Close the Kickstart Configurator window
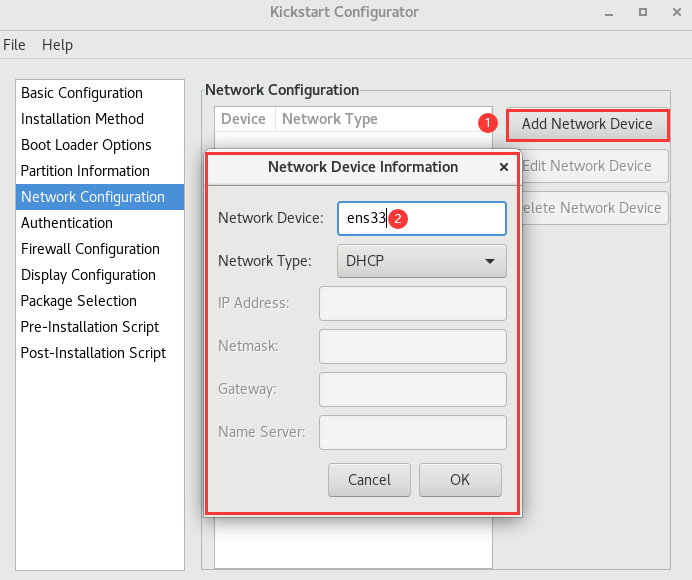692x580 pixels. pyautogui.click(x=677, y=12)
